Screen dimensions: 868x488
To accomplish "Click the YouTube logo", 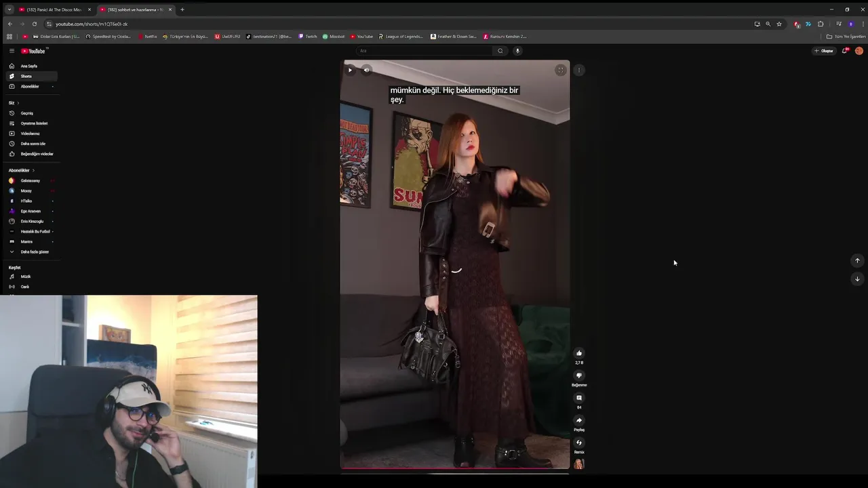I will point(33,51).
